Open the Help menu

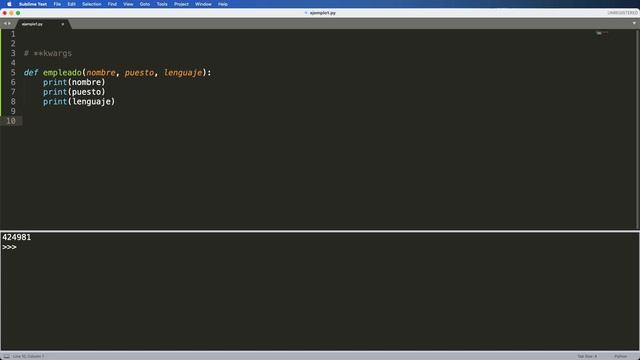tap(223, 4)
